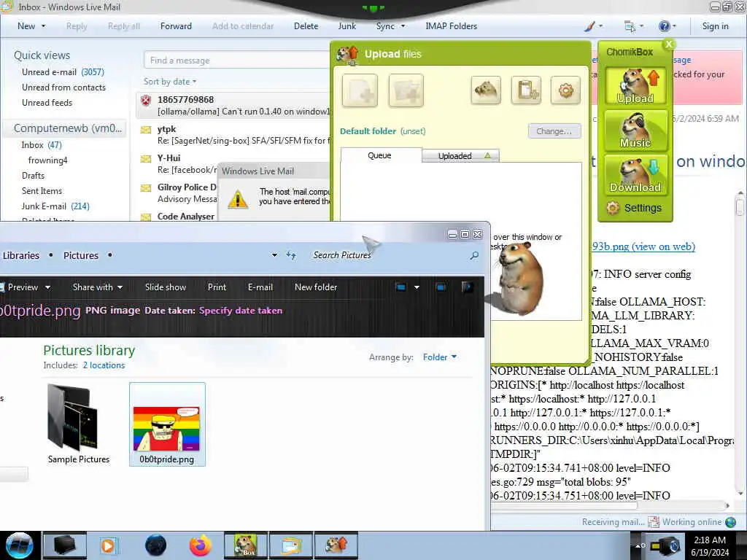Image resolution: width=747 pixels, height=560 pixels.
Task: Open ChomikBox Music hamster button
Action: pos(635,131)
